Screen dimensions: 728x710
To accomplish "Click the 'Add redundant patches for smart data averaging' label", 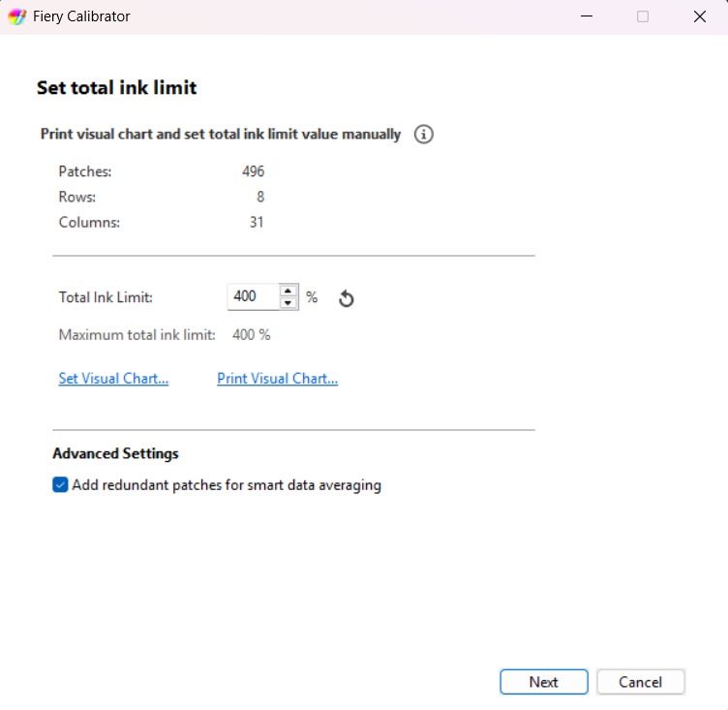I will click(227, 485).
